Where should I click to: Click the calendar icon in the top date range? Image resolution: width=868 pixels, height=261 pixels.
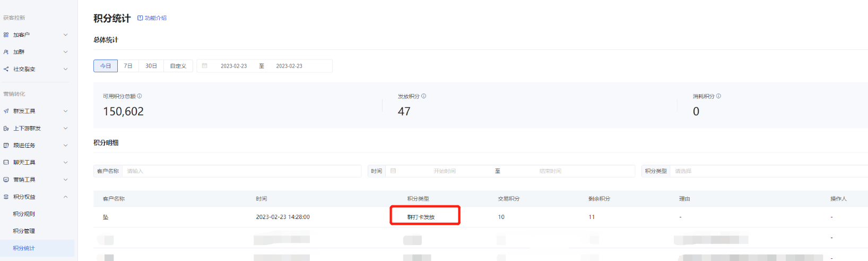click(x=204, y=66)
